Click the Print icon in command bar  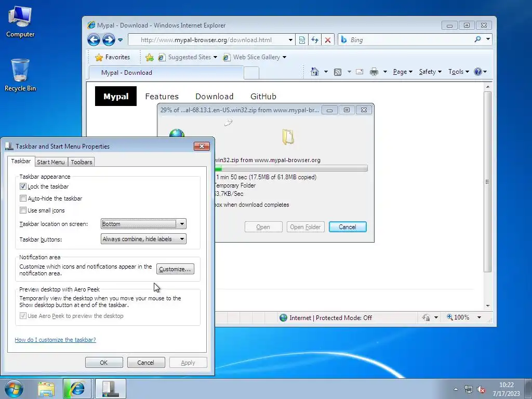[x=374, y=72]
